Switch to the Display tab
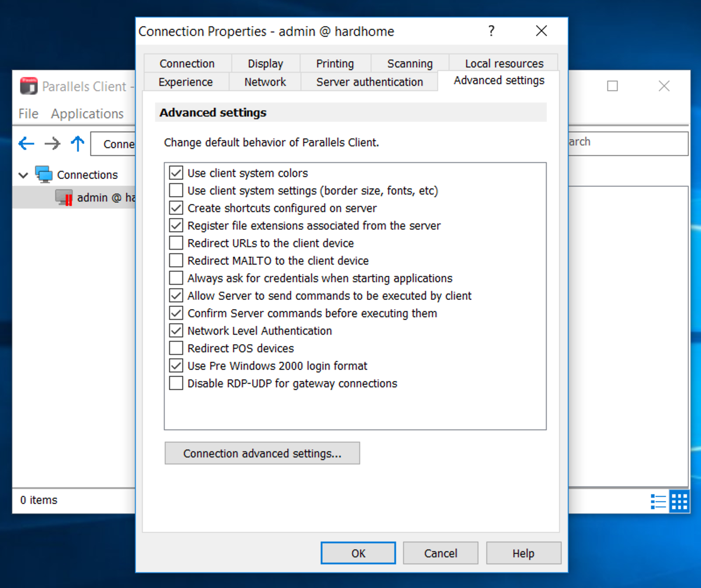 pos(266,64)
